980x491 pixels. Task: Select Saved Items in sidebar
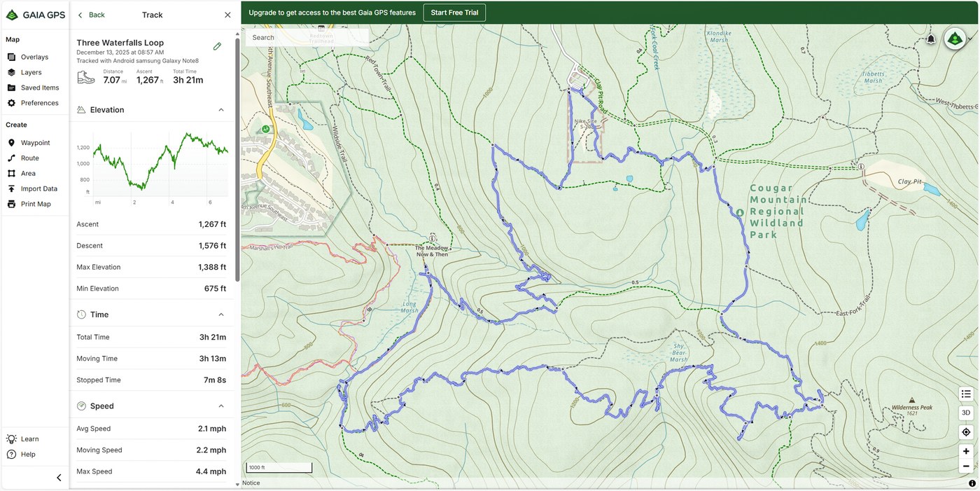tap(40, 88)
